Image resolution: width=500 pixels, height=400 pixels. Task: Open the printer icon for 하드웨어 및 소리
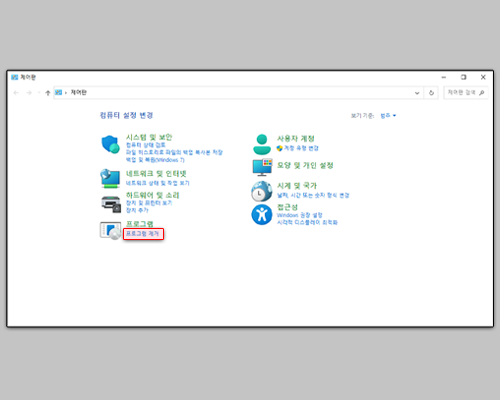[111, 204]
